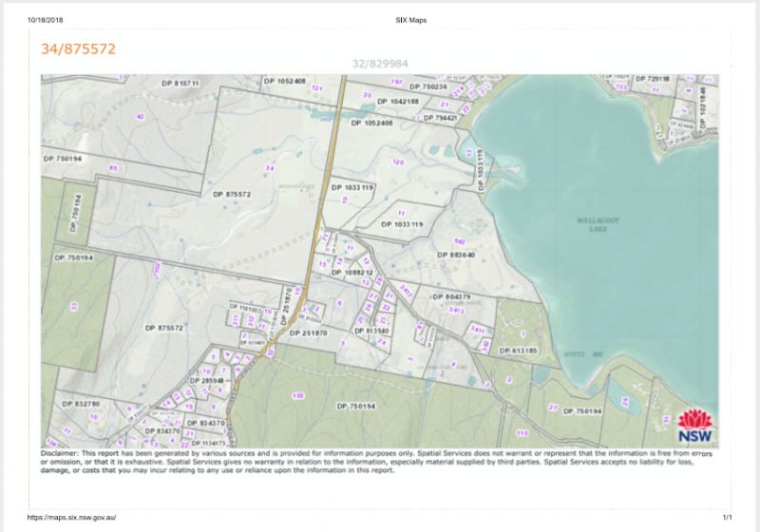The height and width of the screenshot is (532, 760).
Task: Click the 1/1 page number indicator
Action: pos(727,517)
